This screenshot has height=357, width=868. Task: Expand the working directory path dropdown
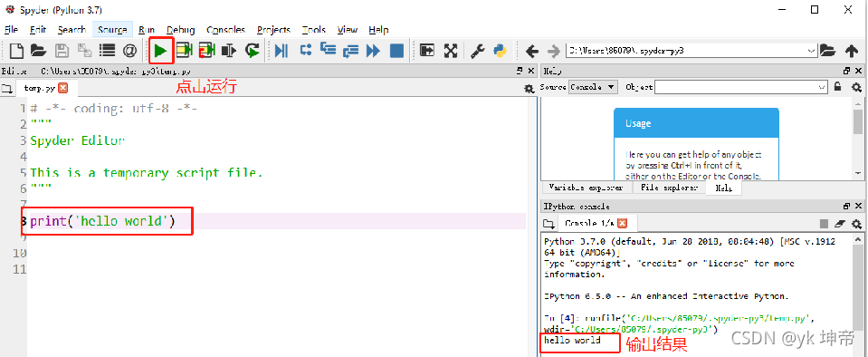click(x=812, y=51)
